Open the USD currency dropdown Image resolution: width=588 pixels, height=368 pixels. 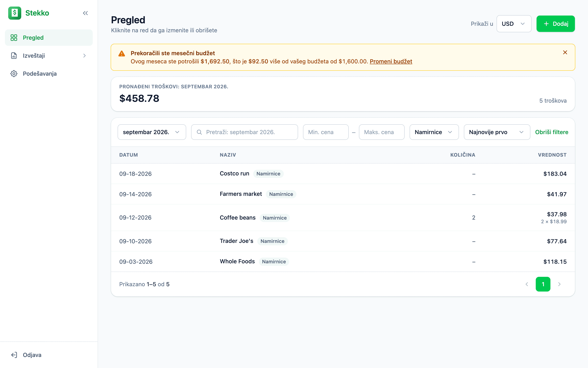[x=514, y=24]
